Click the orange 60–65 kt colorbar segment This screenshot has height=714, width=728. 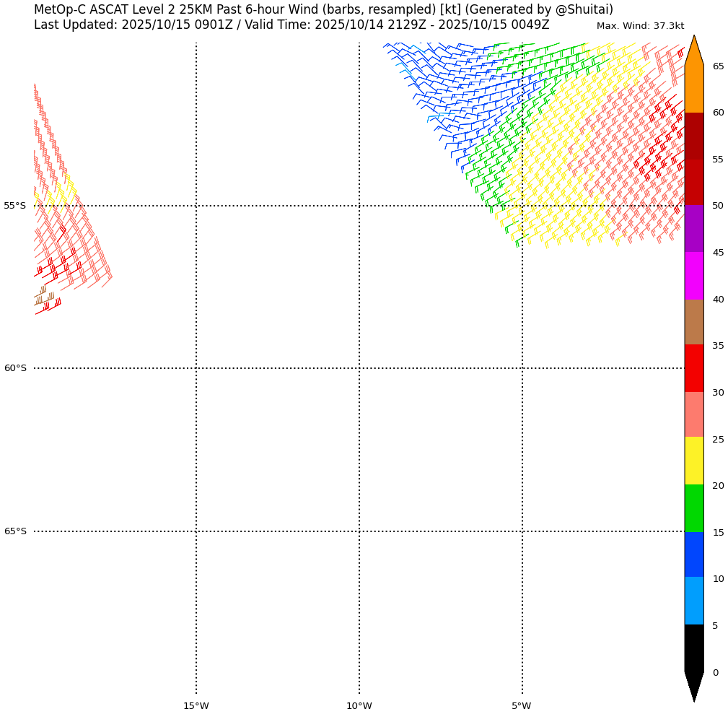tap(693, 89)
